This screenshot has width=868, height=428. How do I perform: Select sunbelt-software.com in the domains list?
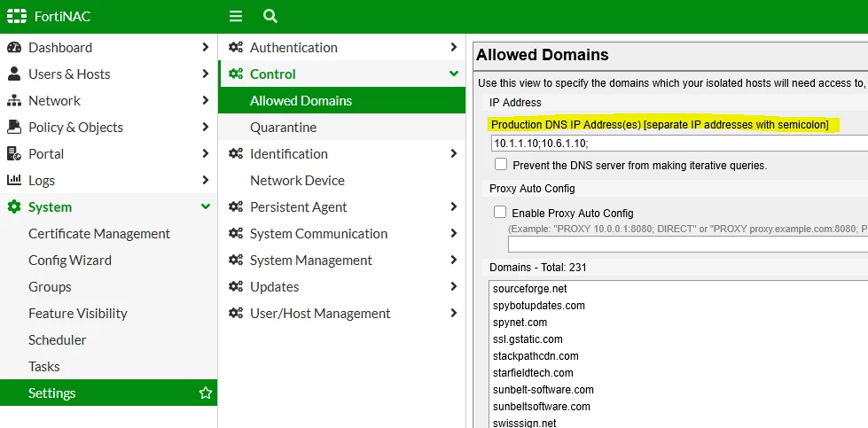pyautogui.click(x=543, y=389)
